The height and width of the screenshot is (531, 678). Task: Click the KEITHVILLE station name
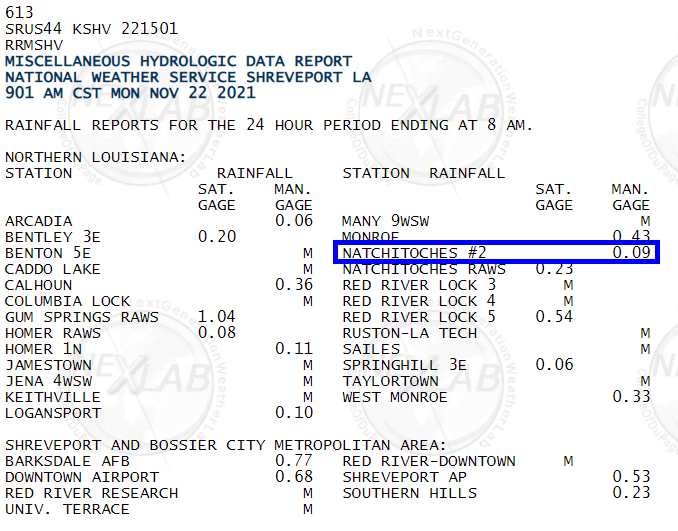[x=53, y=397]
